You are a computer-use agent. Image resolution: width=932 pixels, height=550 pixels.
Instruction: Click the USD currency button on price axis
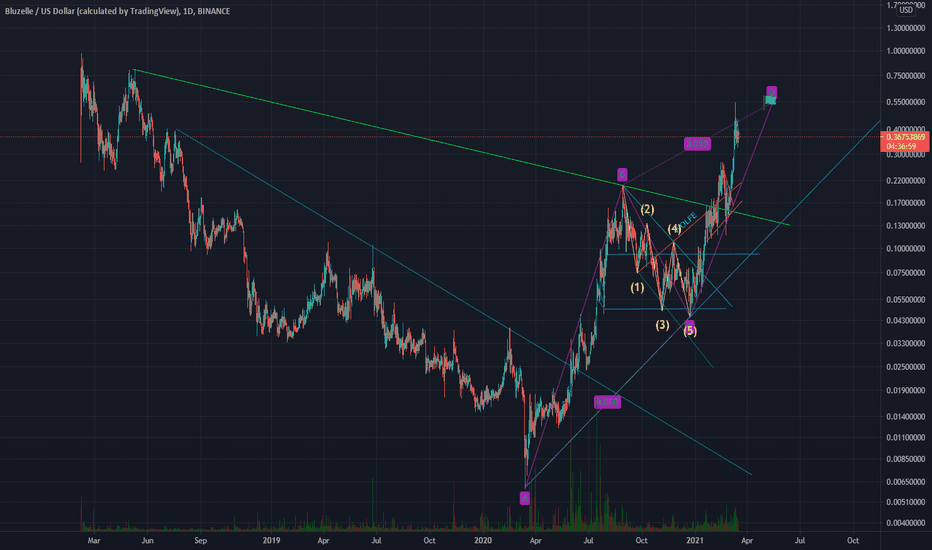coord(905,10)
